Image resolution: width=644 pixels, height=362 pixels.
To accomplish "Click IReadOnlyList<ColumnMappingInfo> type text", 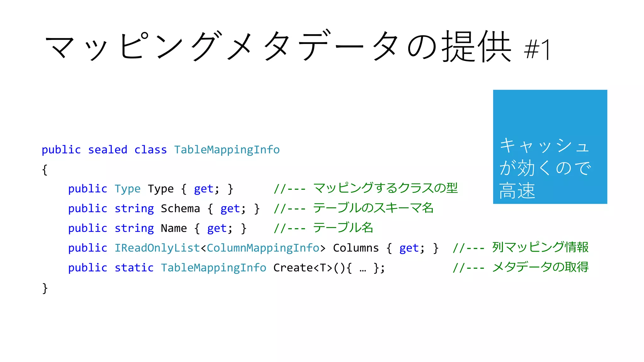I will click(220, 248).
